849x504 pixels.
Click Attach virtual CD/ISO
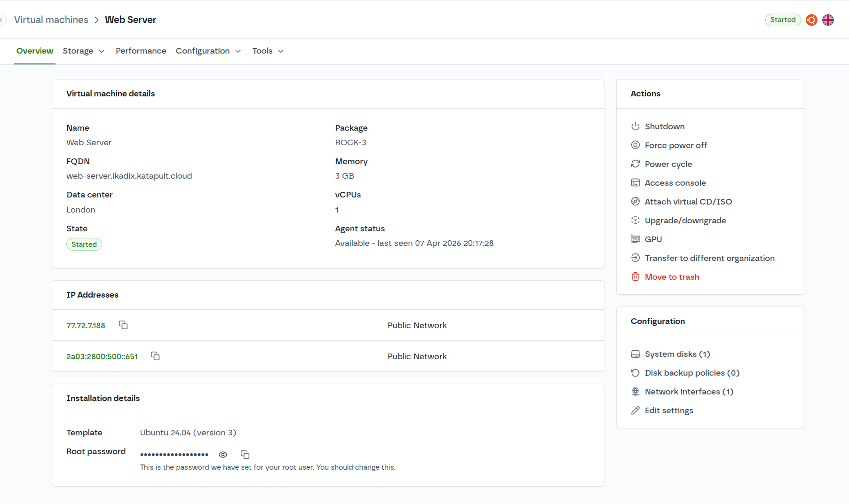(x=688, y=201)
